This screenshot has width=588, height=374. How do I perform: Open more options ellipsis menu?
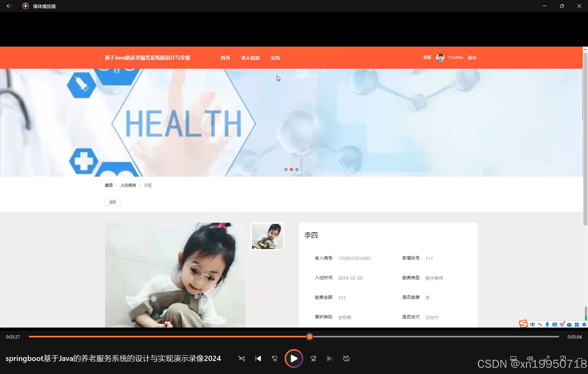(580, 359)
